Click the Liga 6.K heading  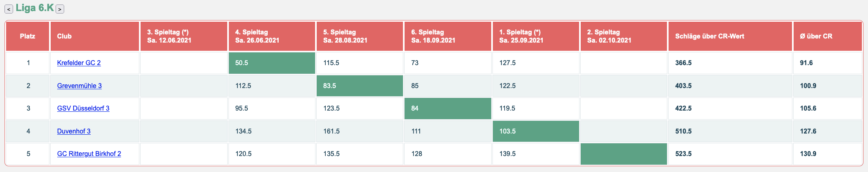click(35, 8)
